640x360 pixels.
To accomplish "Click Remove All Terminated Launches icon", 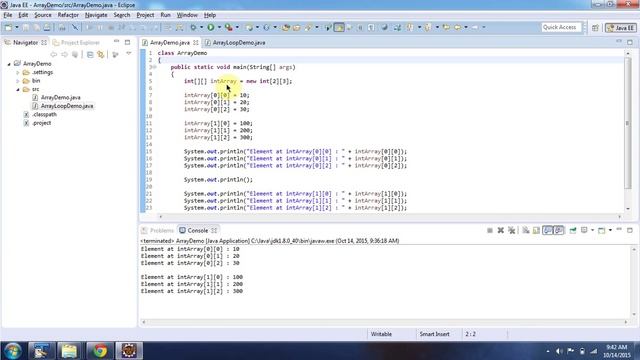I will (511, 231).
